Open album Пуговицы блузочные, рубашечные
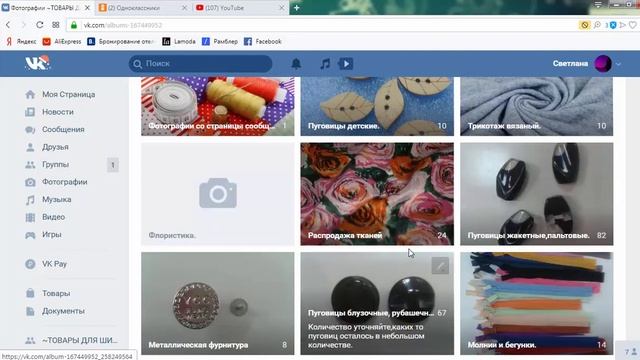Screen dimensions: 640x360 coord(377,303)
